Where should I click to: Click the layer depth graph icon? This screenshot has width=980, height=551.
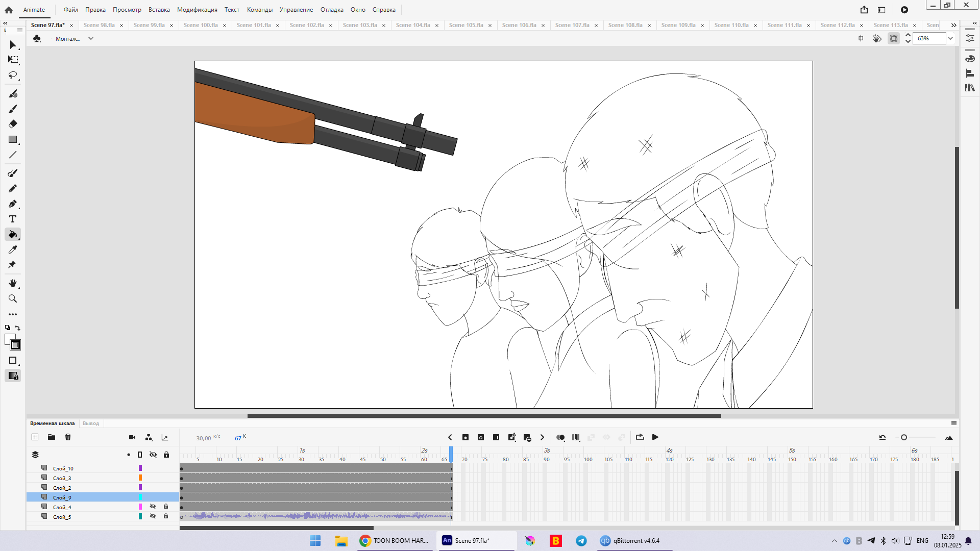point(165,437)
